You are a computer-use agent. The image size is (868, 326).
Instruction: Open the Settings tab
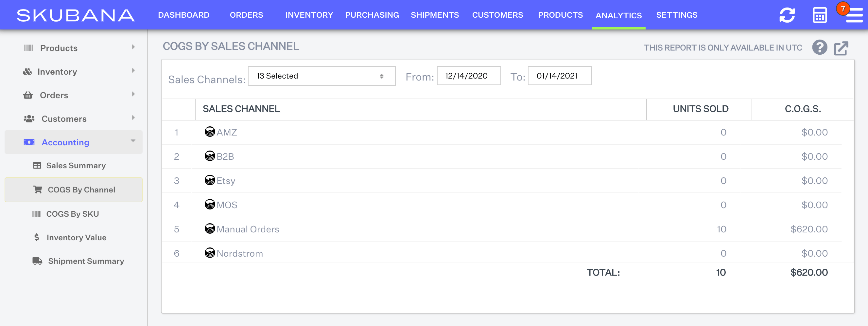click(677, 15)
